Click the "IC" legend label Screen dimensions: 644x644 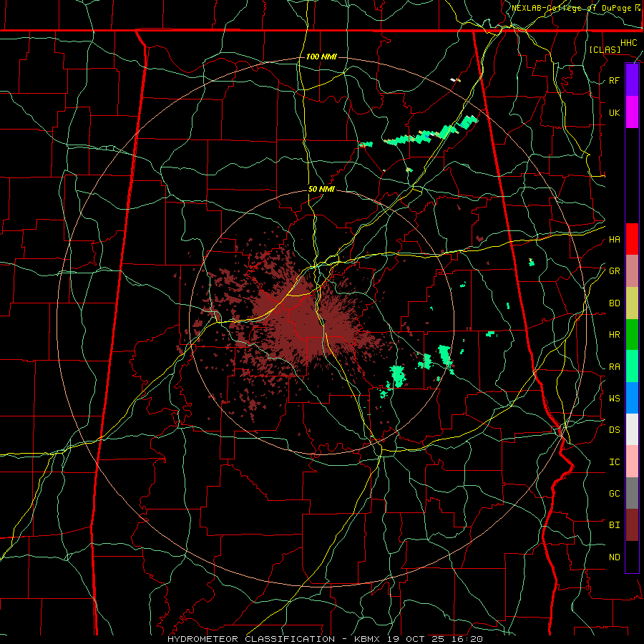pos(614,462)
